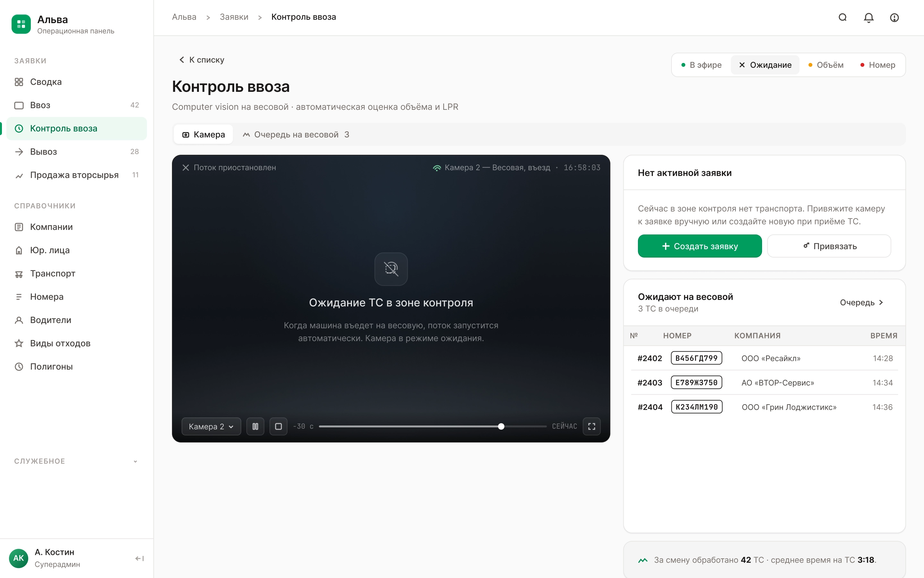Select Контроль ввоза sidebar item

pos(76,128)
